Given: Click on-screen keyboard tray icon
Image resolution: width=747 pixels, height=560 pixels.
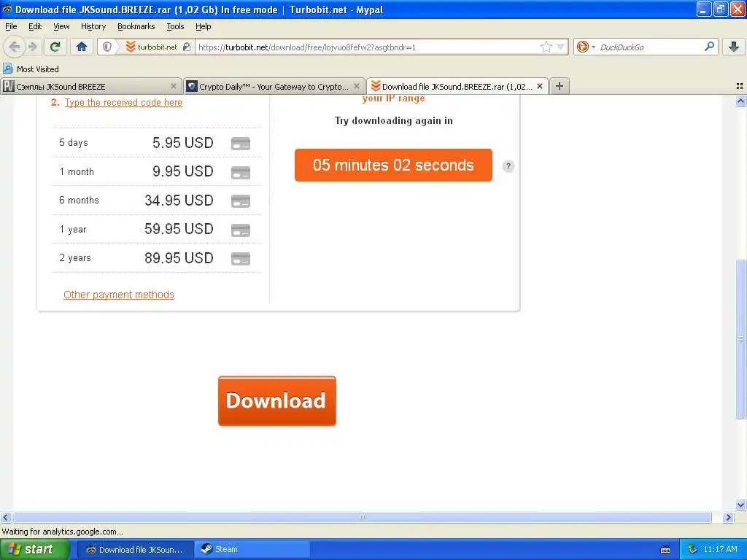Looking at the screenshot, I should 665,550.
